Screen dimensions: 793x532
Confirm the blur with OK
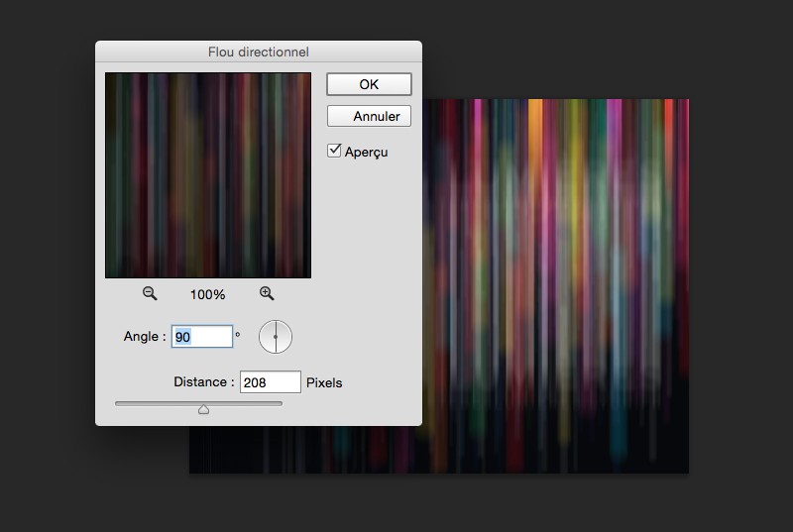[x=369, y=84]
